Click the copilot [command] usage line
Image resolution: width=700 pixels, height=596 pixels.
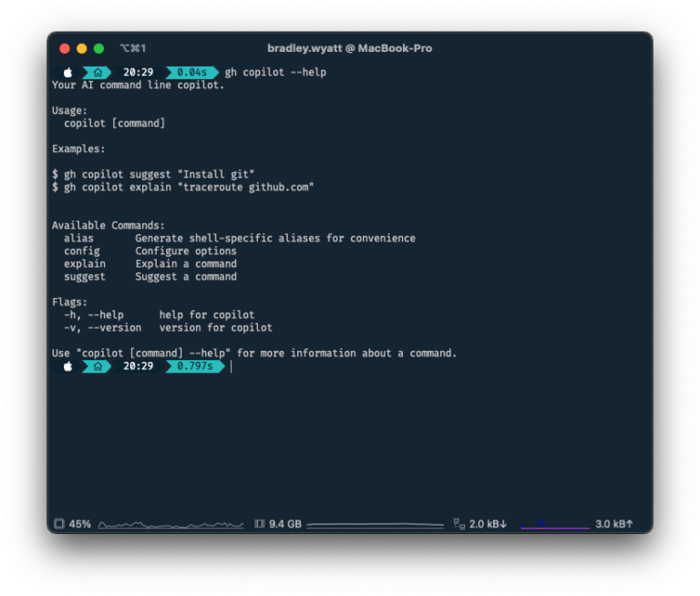pos(114,123)
